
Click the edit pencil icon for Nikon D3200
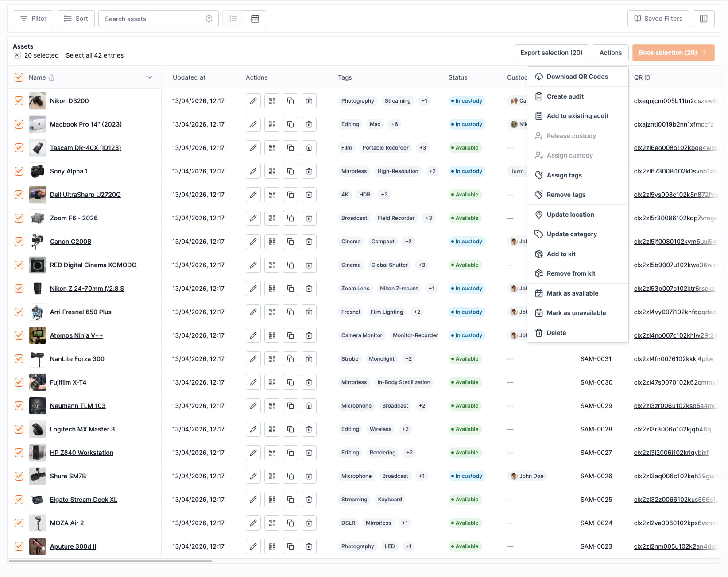[x=253, y=101]
